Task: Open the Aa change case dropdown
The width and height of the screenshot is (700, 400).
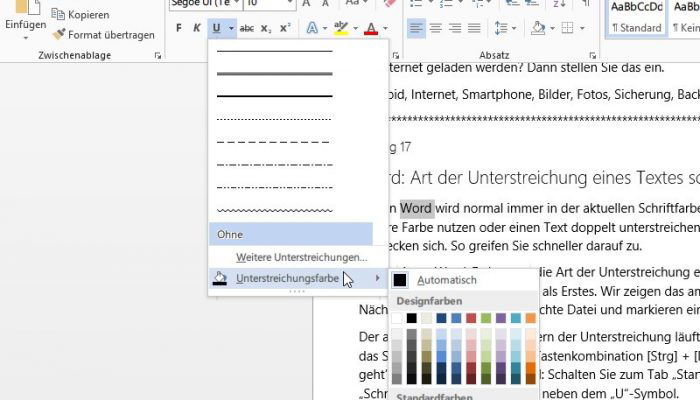Action: (x=357, y=3)
